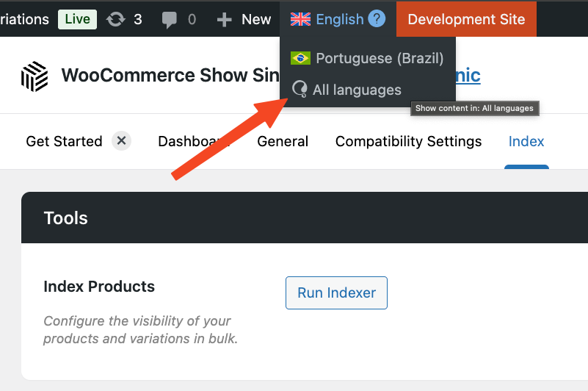Click the Development Site button
Viewport: 588px width, 391px height.
click(466, 19)
